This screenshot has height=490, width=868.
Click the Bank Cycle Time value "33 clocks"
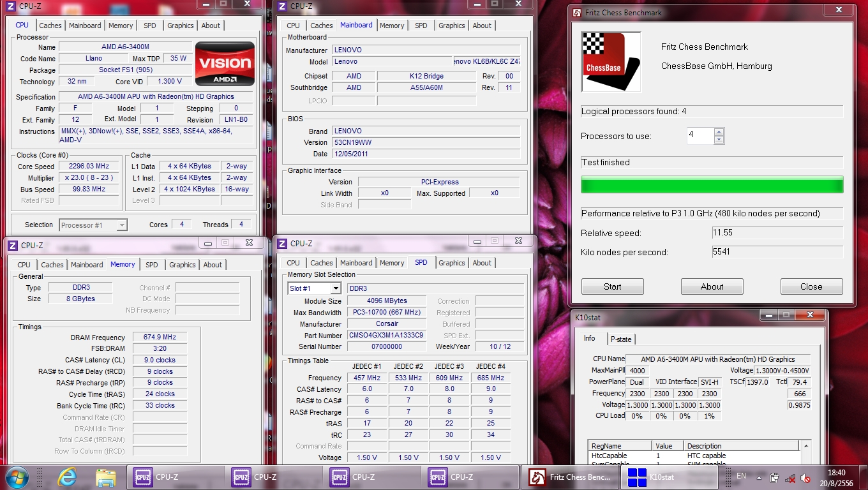(x=160, y=406)
